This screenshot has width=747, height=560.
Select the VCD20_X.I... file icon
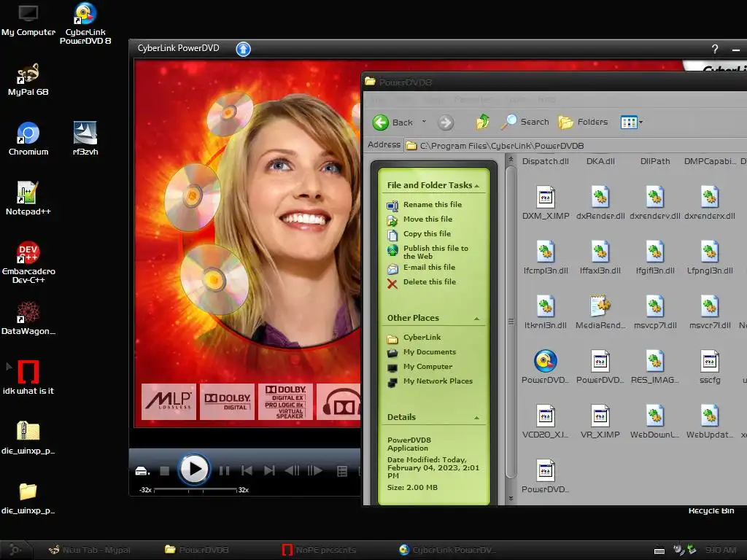click(546, 416)
